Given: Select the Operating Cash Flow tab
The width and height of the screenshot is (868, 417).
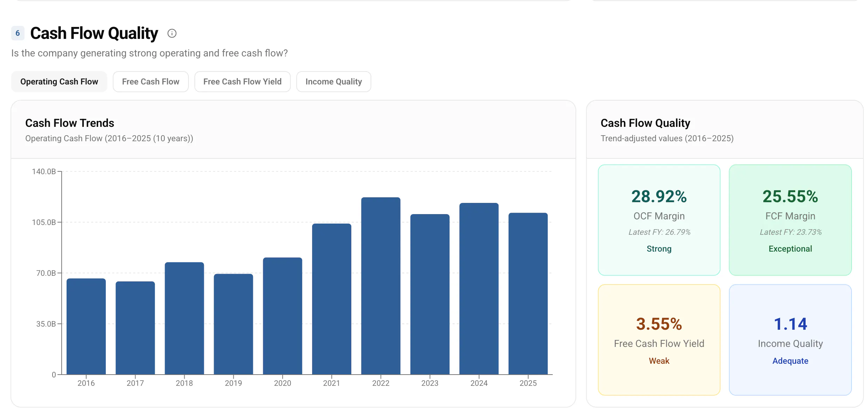Looking at the screenshot, I should tap(59, 82).
